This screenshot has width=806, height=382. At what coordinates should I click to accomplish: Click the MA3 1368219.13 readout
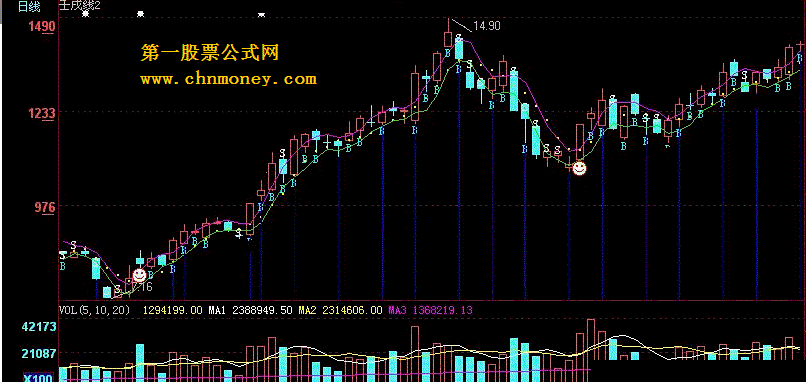(430, 311)
